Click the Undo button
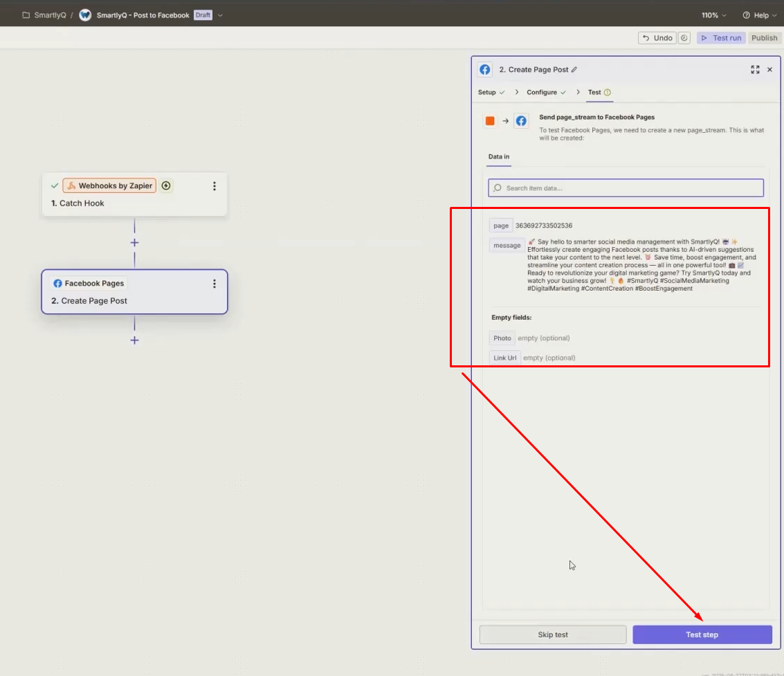This screenshot has height=676, width=784. (657, 38)
